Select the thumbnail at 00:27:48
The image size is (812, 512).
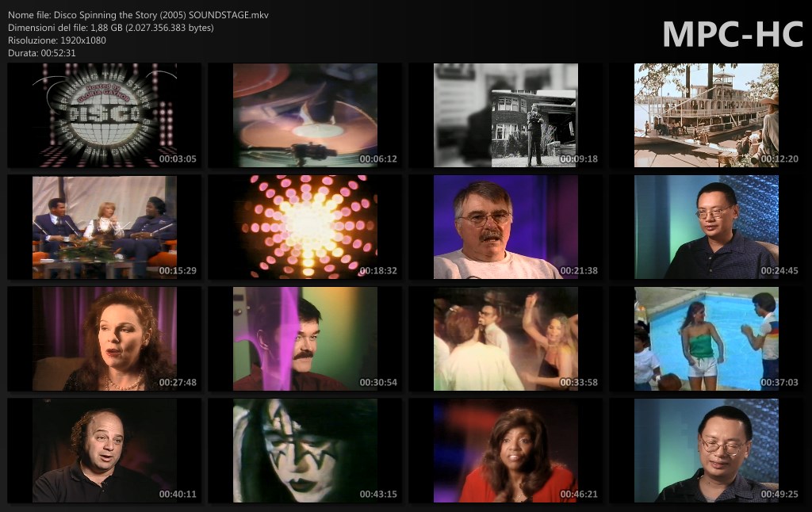tap(104, 339)
